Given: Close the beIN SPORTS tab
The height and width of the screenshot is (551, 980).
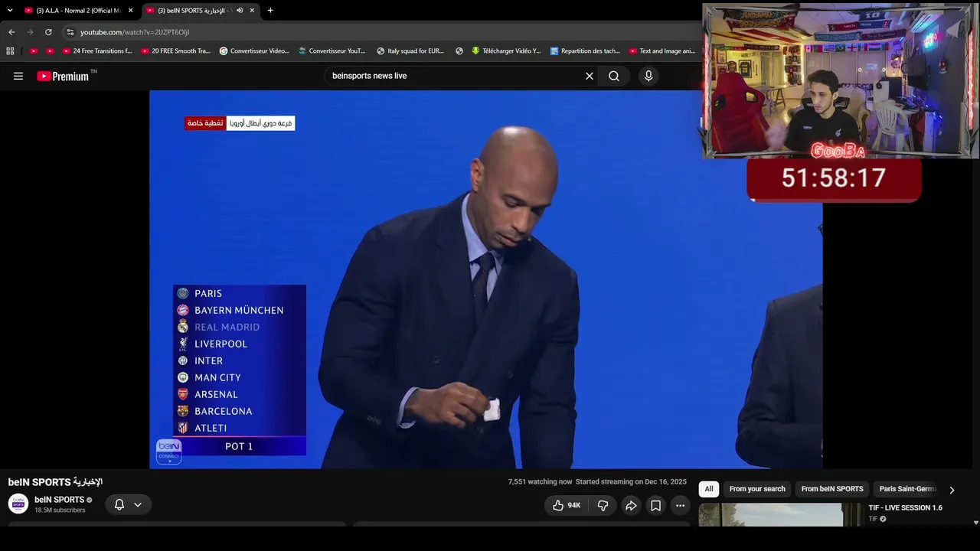Looking at the screenshot, I should 252,11.
